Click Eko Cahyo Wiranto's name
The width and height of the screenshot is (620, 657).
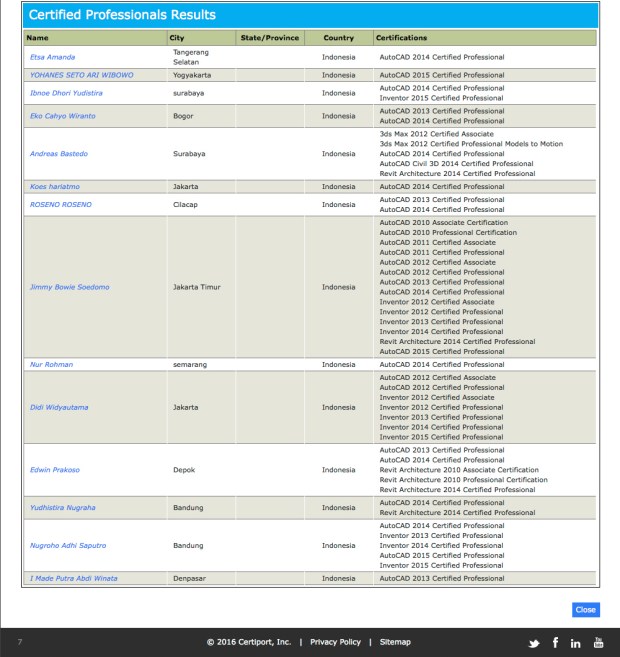point(65,116)
